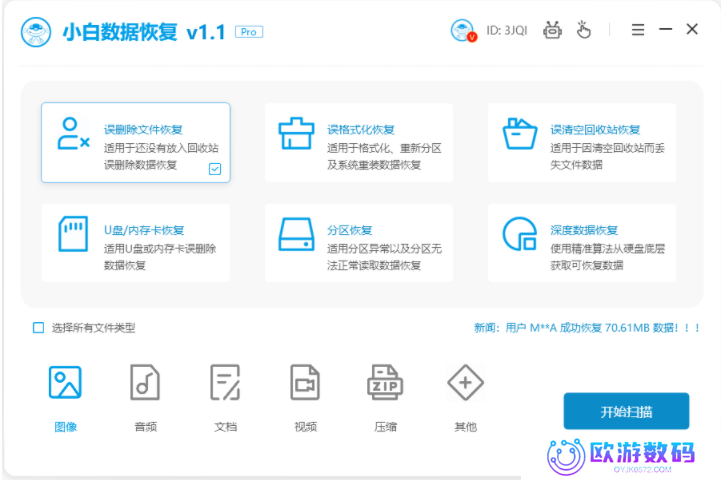Click the 误删除文件恢复 title text
721x482 pixels.
coord(143,130)
